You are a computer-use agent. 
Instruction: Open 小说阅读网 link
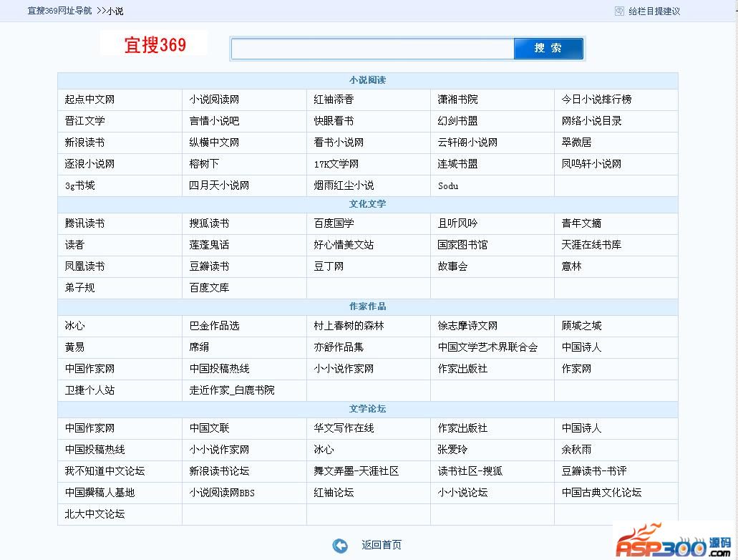click(214, 100)
